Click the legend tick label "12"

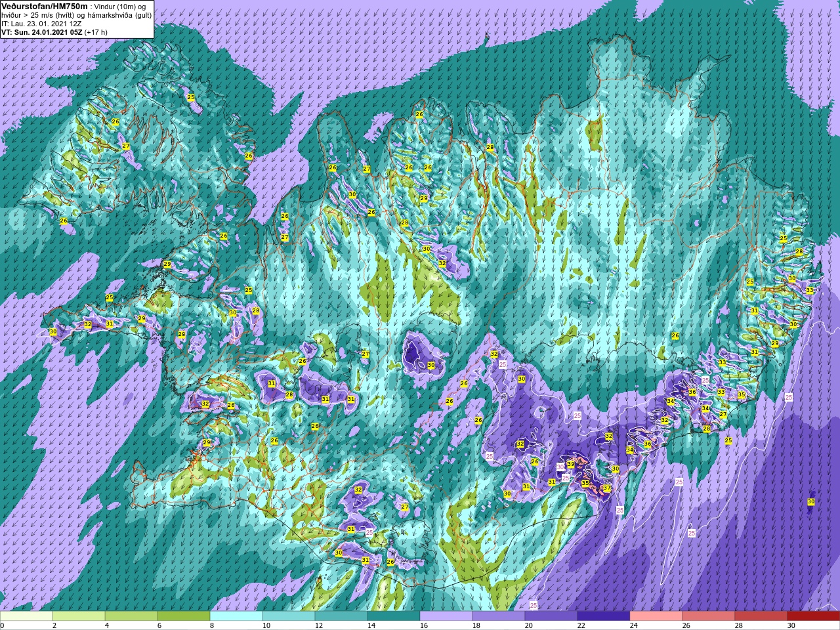point(319,625)
